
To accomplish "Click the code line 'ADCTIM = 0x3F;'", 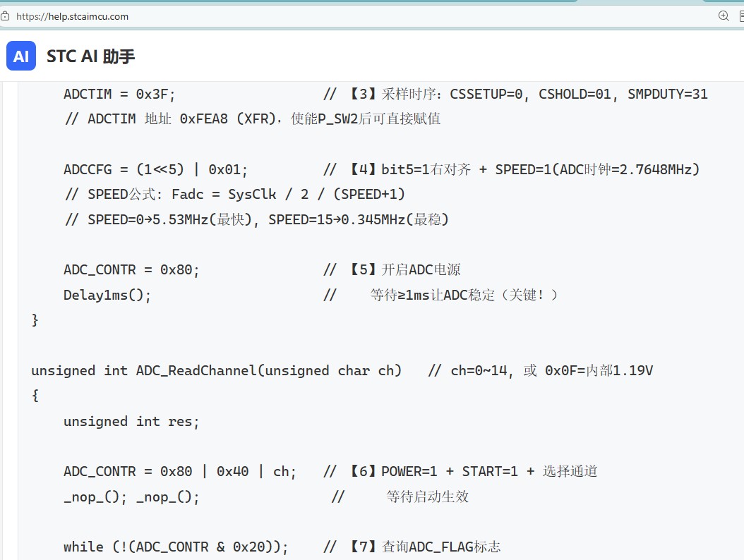I will (x=119, y=94).
